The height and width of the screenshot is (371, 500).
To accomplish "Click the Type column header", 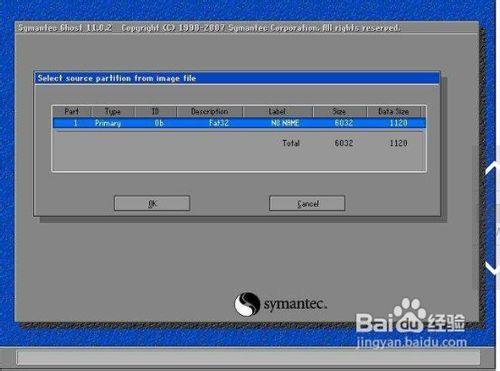I will click(113, 111).
